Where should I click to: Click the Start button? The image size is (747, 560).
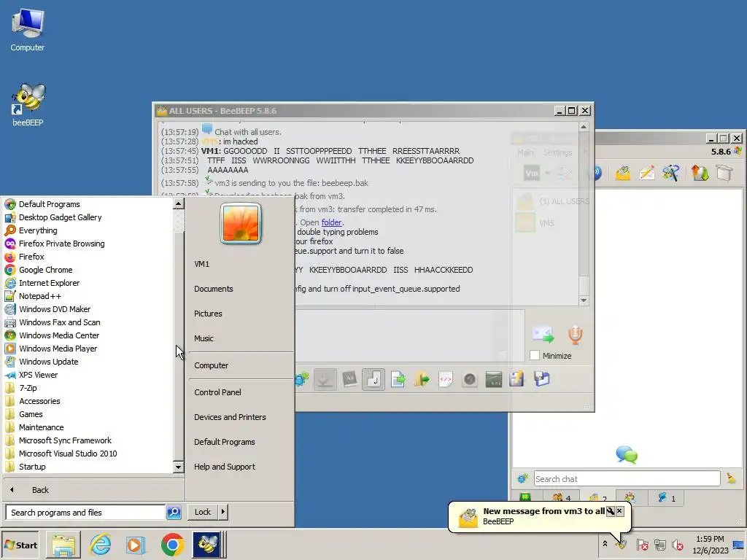(20, 545)
